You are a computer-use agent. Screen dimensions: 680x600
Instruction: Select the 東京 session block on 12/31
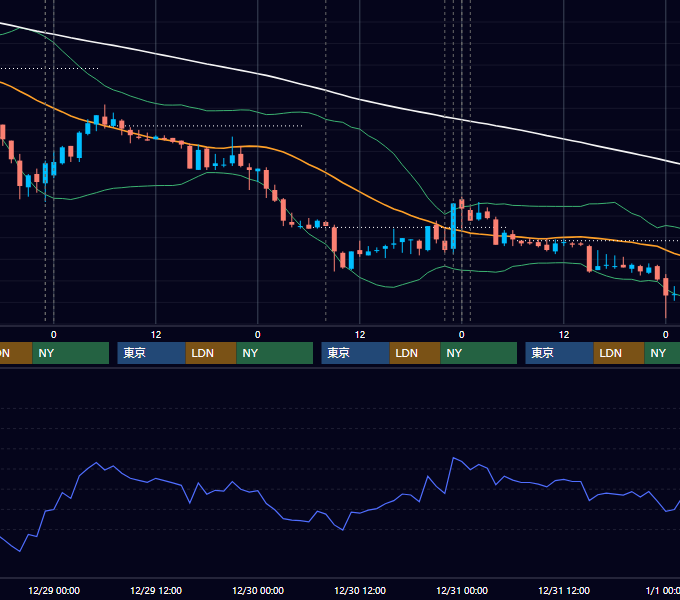click(x=559, y=353)
